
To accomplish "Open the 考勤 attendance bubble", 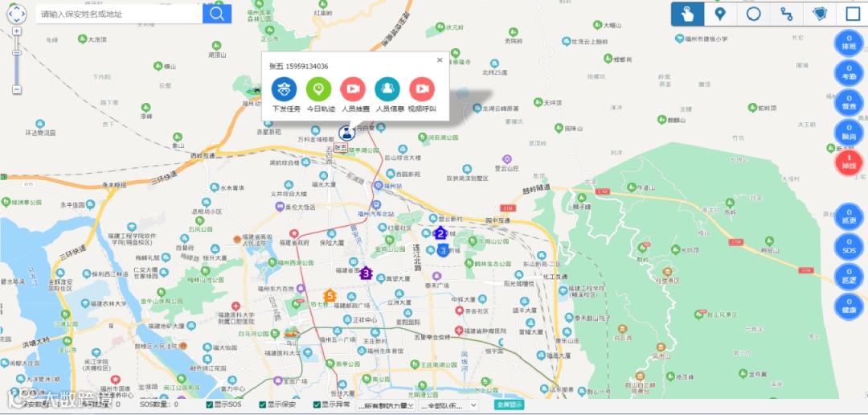I will point(849,72).
